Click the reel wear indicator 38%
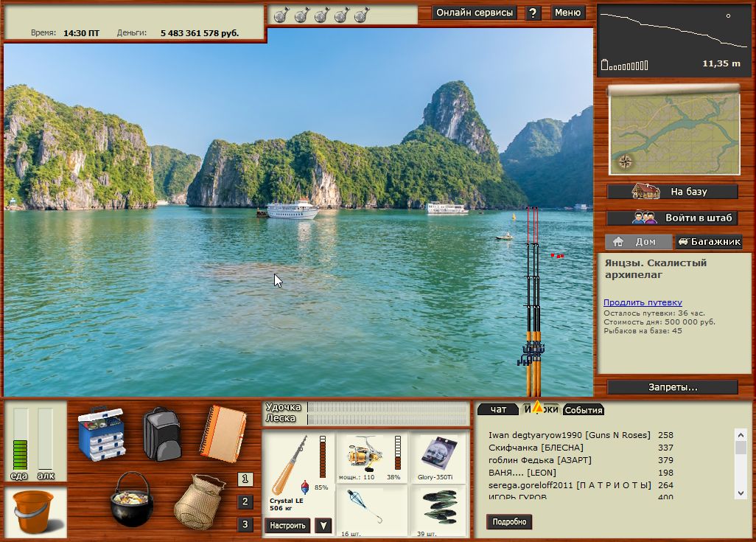The width and height of the screenshot is (756, 542). pyautogui.click(x=398, y=453)
